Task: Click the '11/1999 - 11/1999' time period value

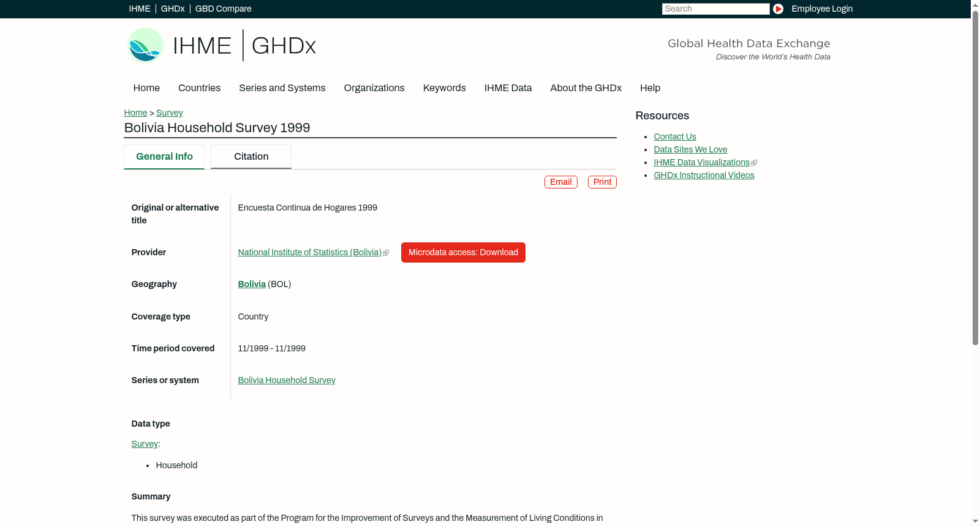Action: tap(271, 348)
